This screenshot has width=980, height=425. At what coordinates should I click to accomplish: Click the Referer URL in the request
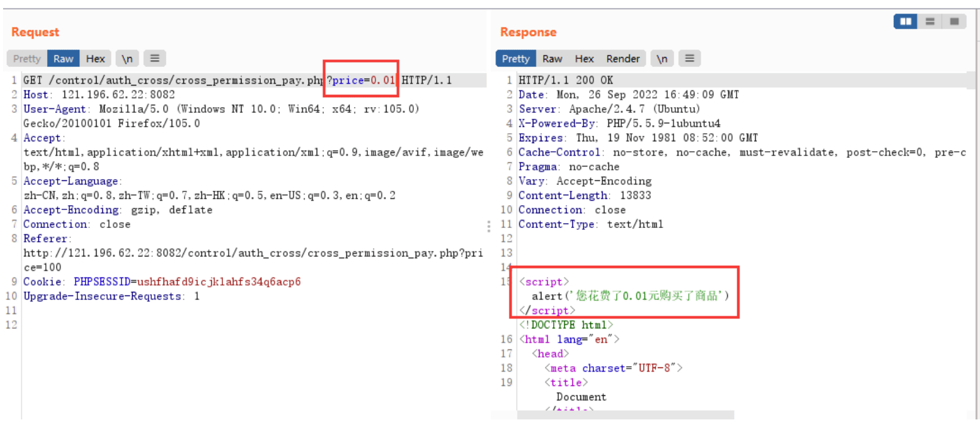pyautogui.click(x=253, y=260)
